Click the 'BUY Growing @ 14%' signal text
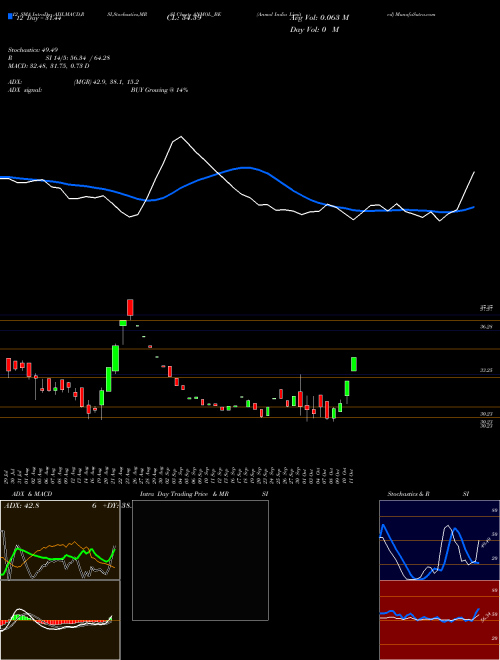500x660 pixels. [x=159, y=90]
